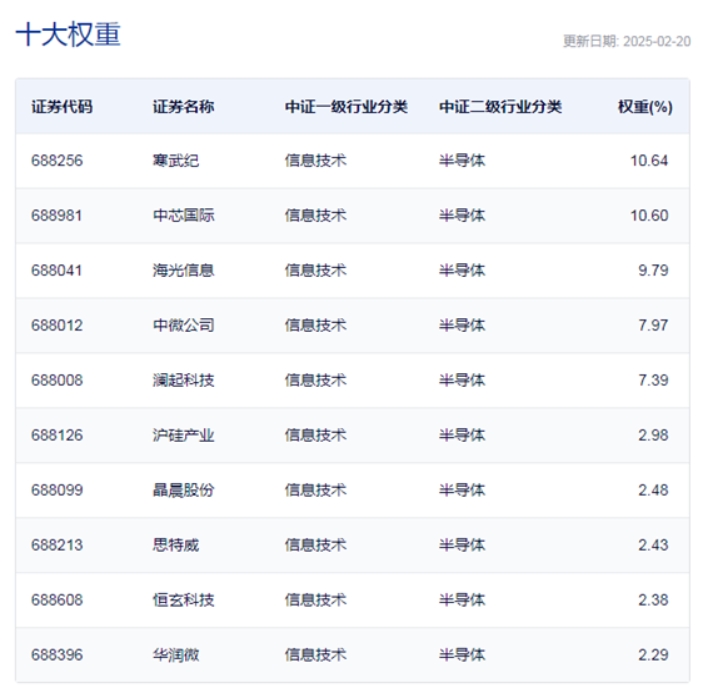Click 信息技术 in the 华润微 row

(316, 655)
